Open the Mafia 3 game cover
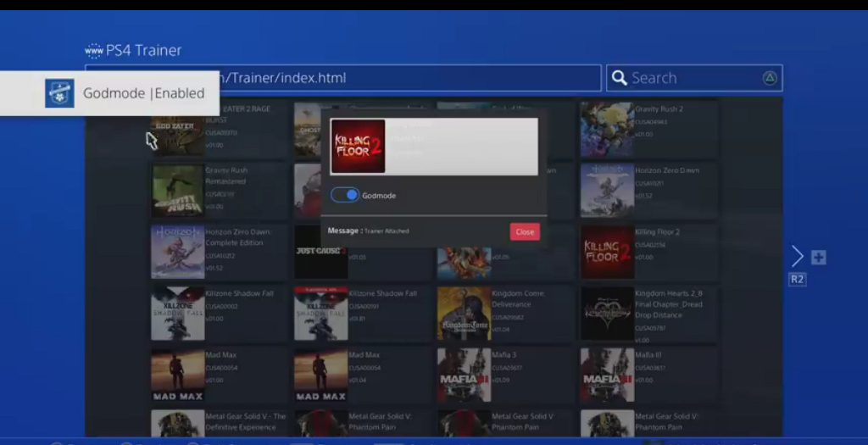 tap(464, 374)
